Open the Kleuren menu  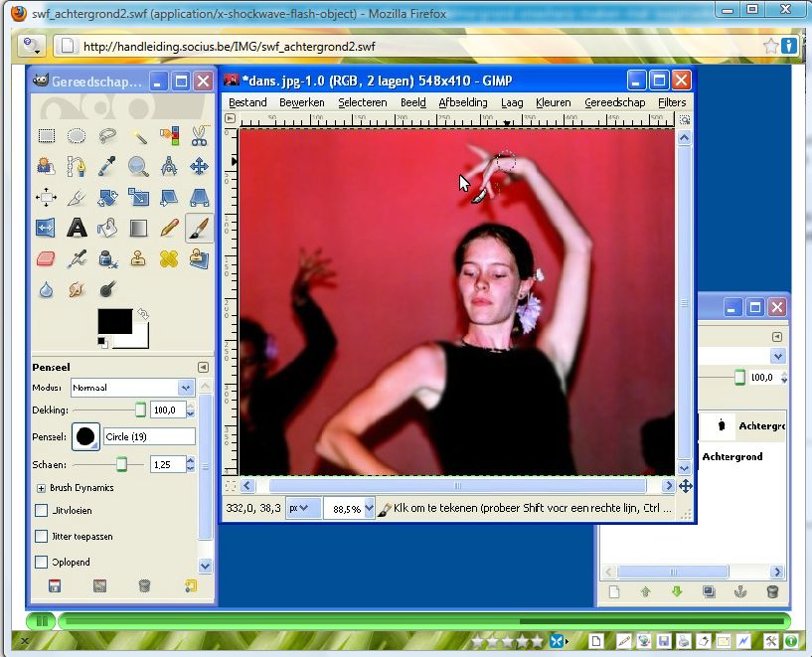[x=554, y=102]
